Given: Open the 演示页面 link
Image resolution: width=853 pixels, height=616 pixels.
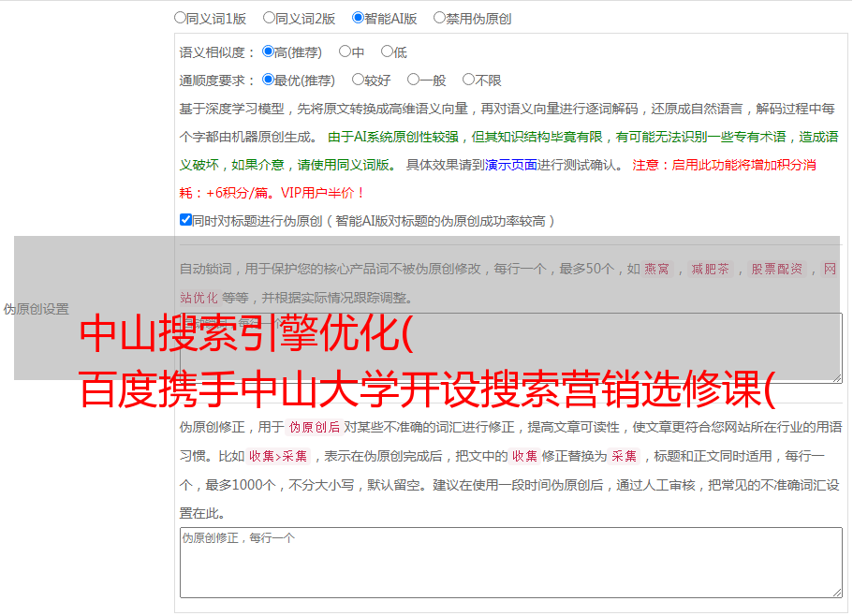Looking at the screenshot, I should pyautogui.click(x=510, y=165).
